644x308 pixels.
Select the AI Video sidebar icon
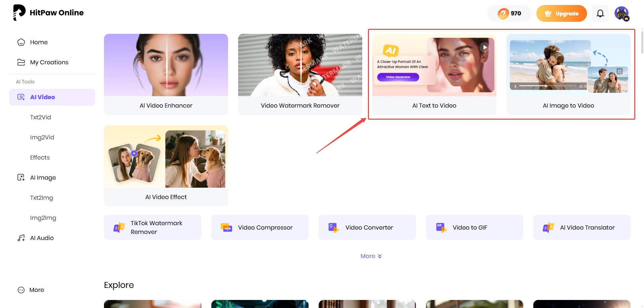(21, 97)
